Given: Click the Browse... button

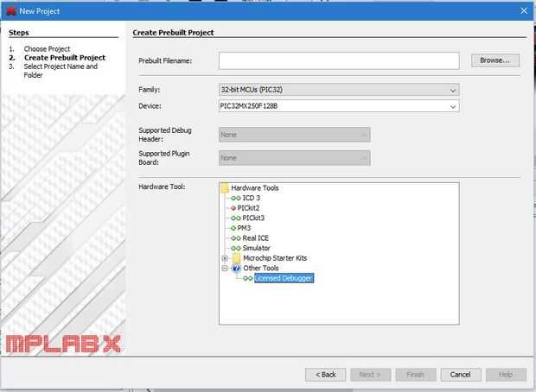Looking at the screenshot, I should click(495, 60).
